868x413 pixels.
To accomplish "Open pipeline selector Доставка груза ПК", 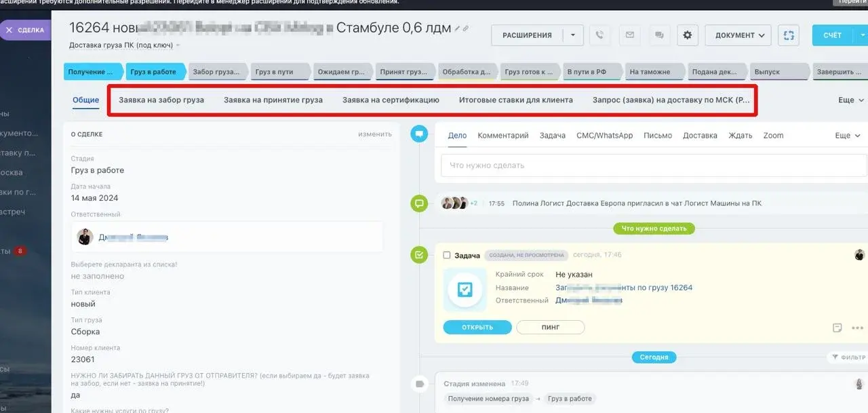I will (125, 45).
